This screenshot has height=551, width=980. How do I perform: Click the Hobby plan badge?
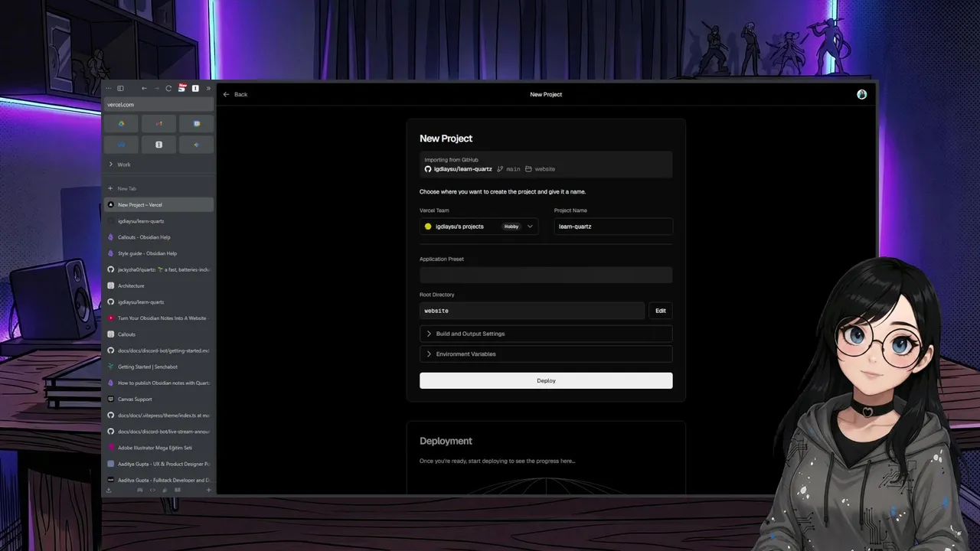511,227
